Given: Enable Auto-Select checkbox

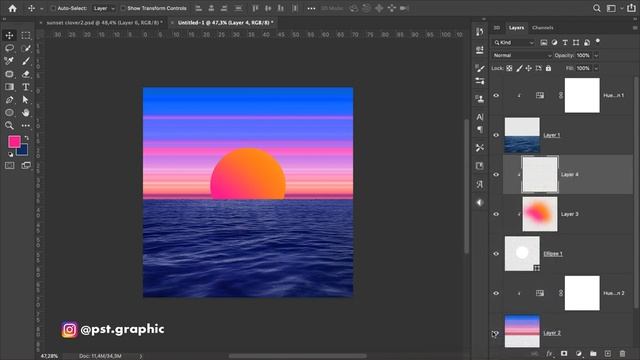Looking at the screenshot, I should (x=53, y=8).
